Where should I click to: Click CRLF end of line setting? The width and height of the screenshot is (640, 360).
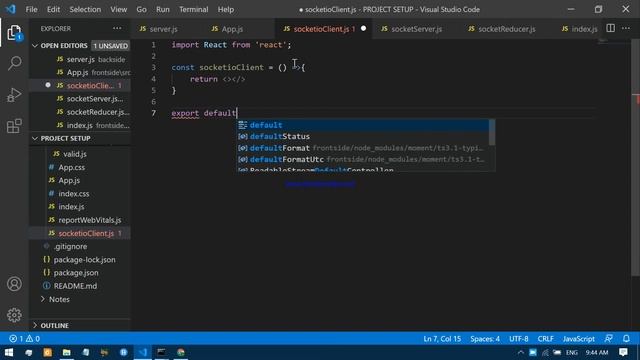tap(545, 338)
